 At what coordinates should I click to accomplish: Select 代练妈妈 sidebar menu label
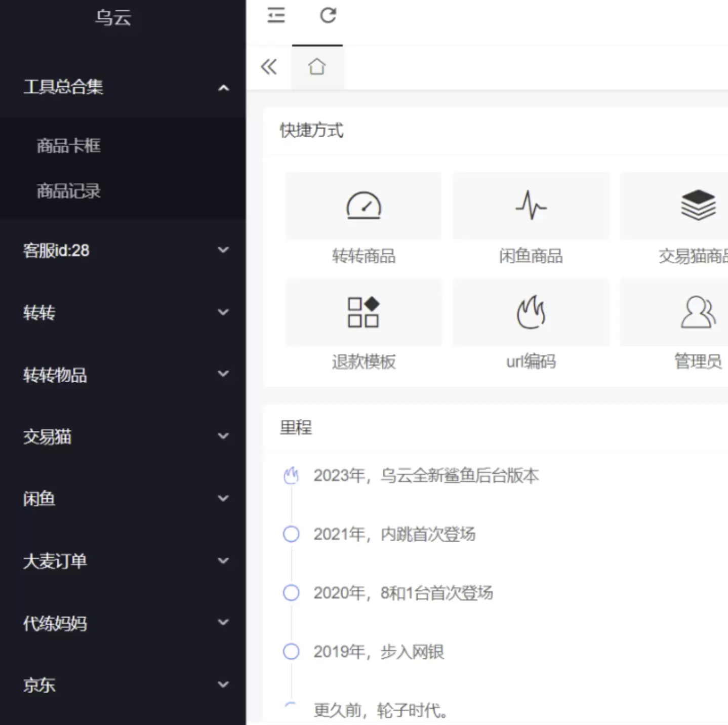click(55, 623)
